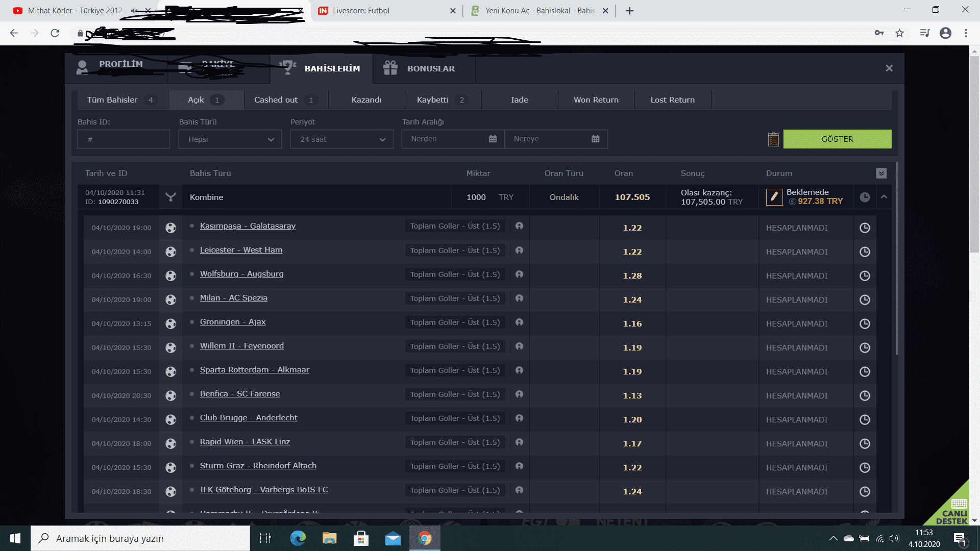Open File Explorer from taskbar
Screen dimensions: 980x551
coord(329,538)
